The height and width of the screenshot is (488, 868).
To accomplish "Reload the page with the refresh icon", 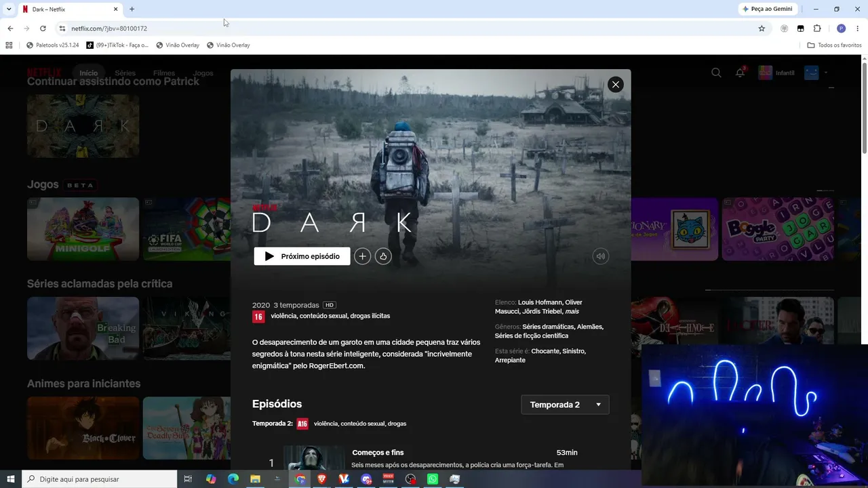I will [x=43, y=28].
